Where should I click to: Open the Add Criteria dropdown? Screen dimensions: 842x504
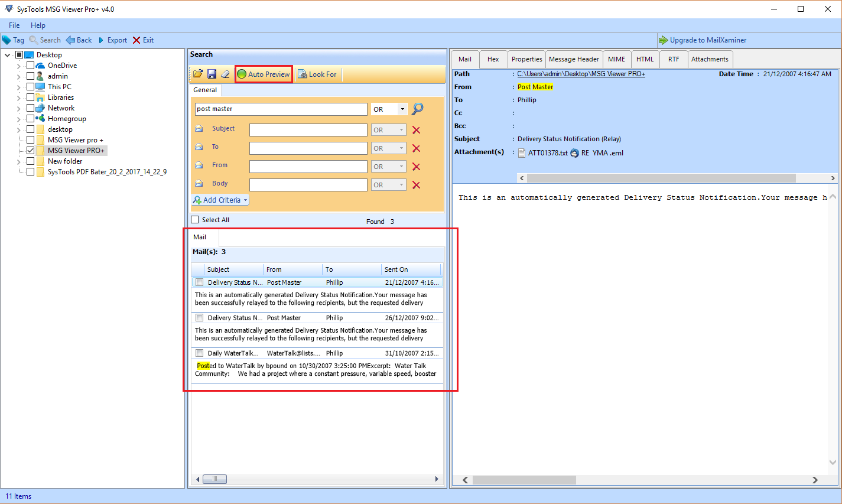220,200
